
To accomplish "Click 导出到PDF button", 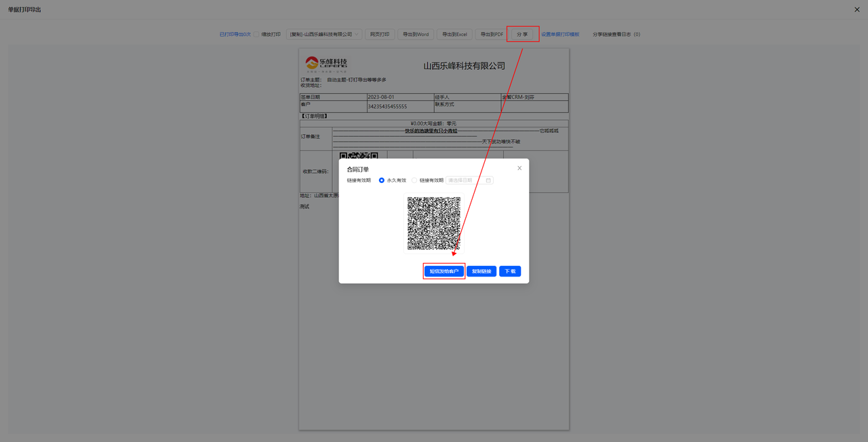I will coord(492,34).
